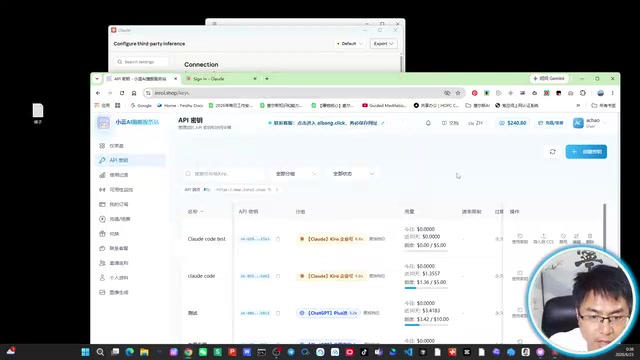Open File Explorer from the taskbar
This screenshot has width=640, height=360.
pos(144,352)
